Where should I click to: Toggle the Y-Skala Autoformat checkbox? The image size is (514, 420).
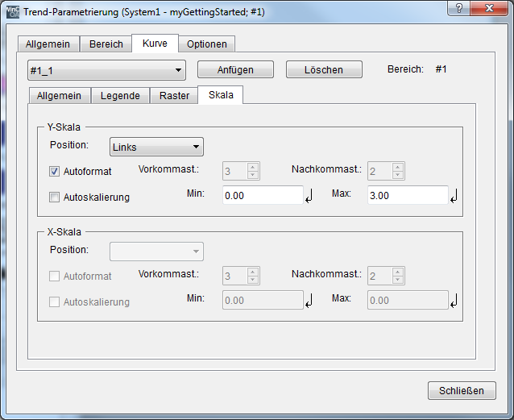click(54, 171)
